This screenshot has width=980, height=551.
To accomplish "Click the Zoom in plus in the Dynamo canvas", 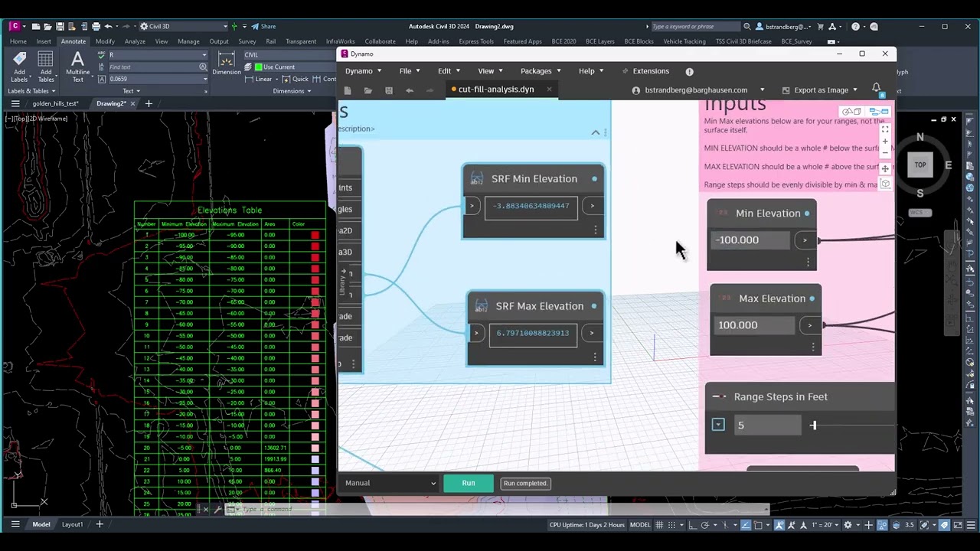I will click(885, 142).
